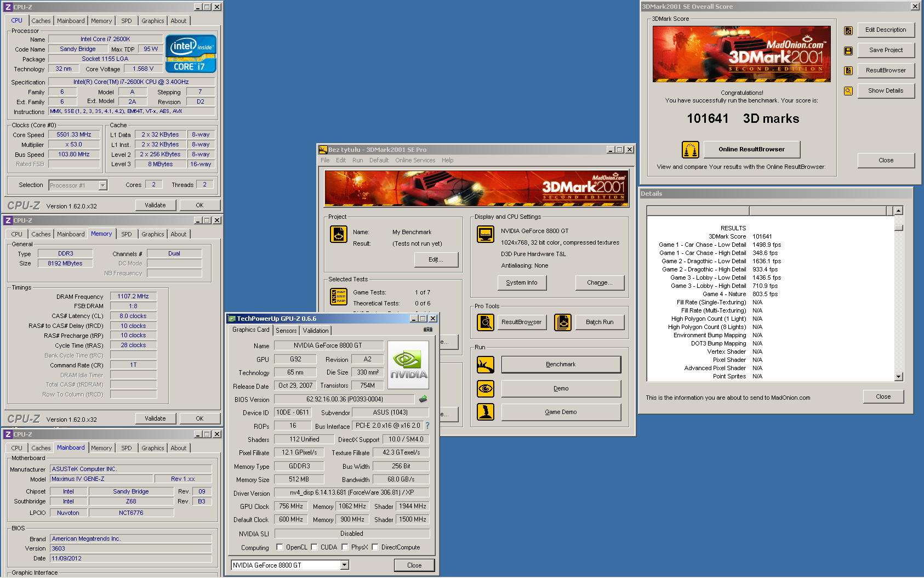Viewport: 924px width, 578px height.
Task: Click the GPU Clock 756 MHz field
Action: 291,506
